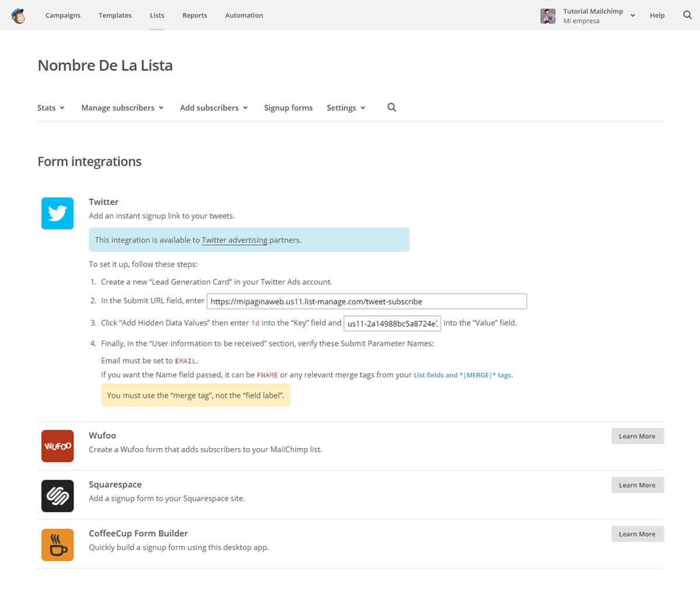Click the Wufoo logo icon
Screen dimensions: 700x602
[57, 446]
